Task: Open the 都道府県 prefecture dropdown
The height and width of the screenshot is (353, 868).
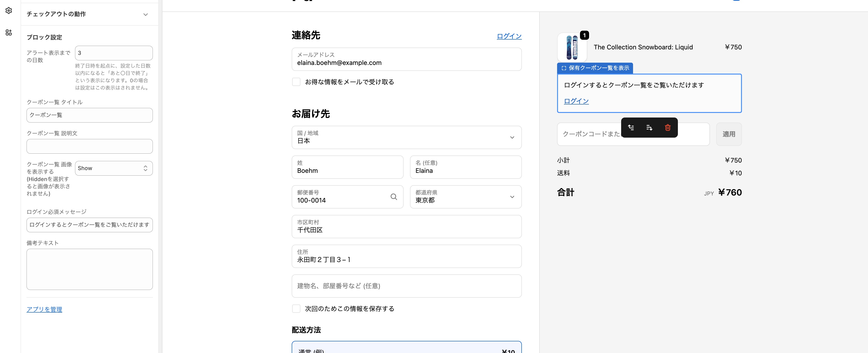Action: coord(465,197)
